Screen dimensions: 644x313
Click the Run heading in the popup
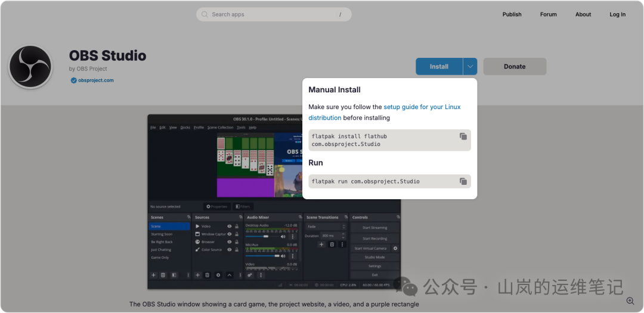pos(315,163)
